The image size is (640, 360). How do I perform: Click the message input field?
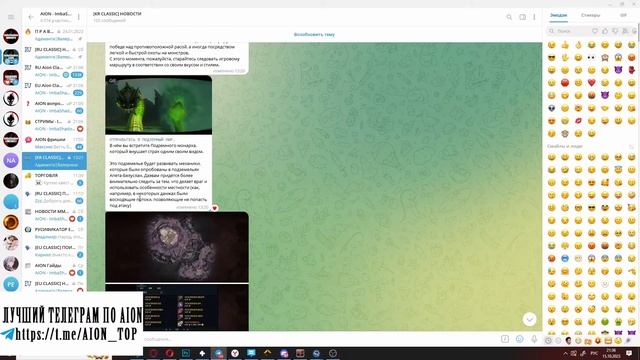tap(320, 339)
